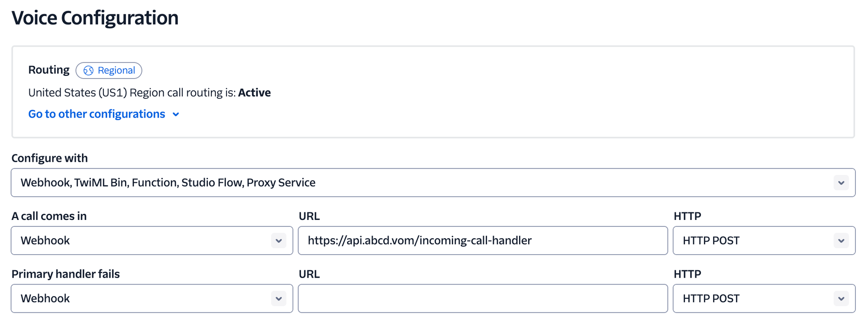The height and width of the screenshot is (324, 868).
Task: Click the Configure with field label
Action: click(x=49, y=158)
